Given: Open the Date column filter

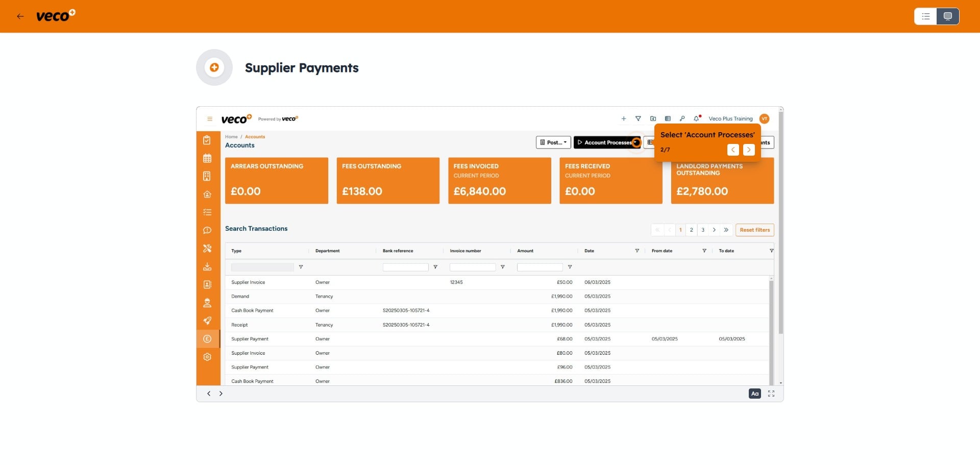Looking at the screenshot, I should 637,251.
